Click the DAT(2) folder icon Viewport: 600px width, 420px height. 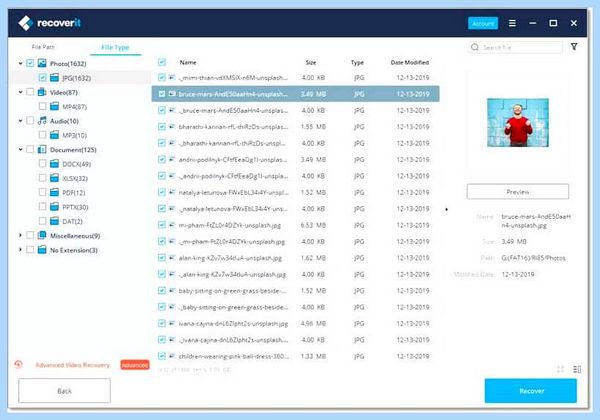[x=54, y=221]
